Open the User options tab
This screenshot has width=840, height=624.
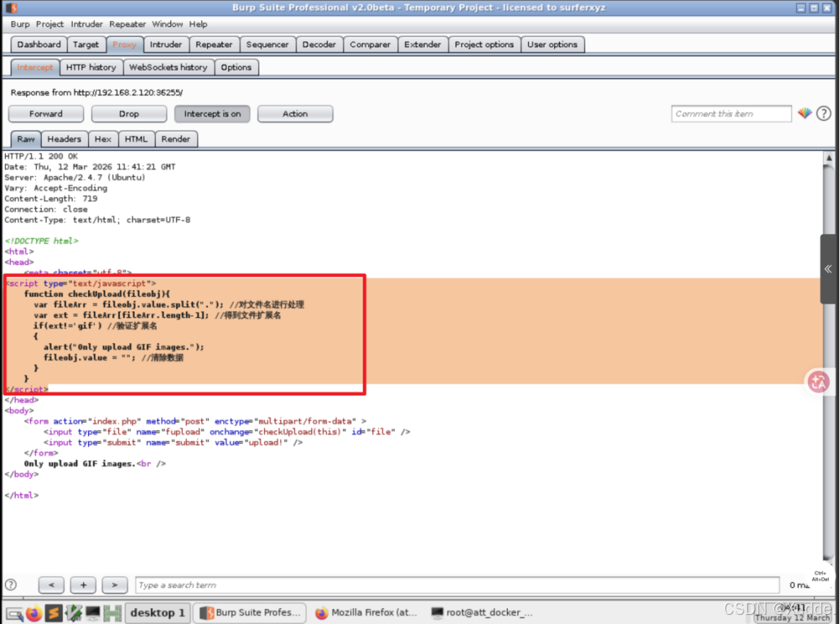coord(552,45)
